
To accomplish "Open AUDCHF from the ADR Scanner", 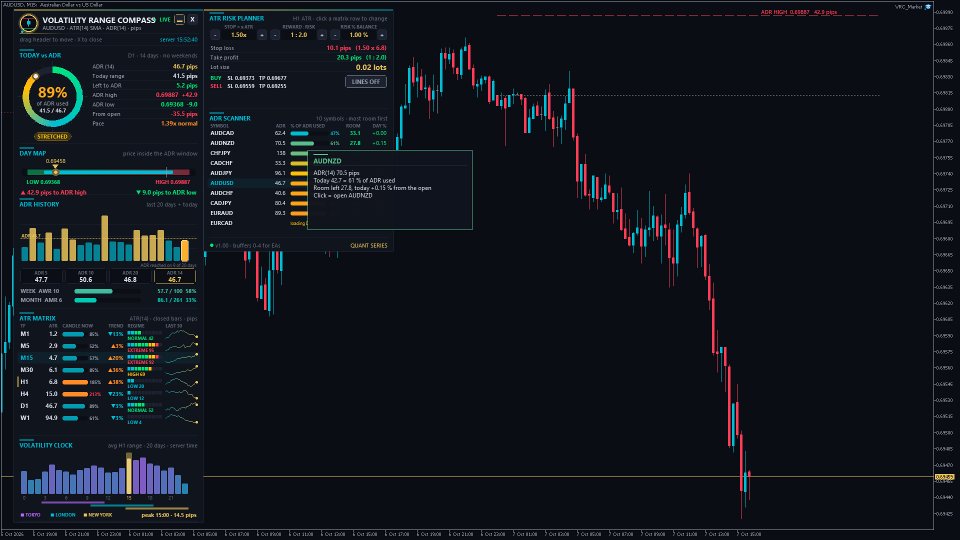I will coord(258,193).
